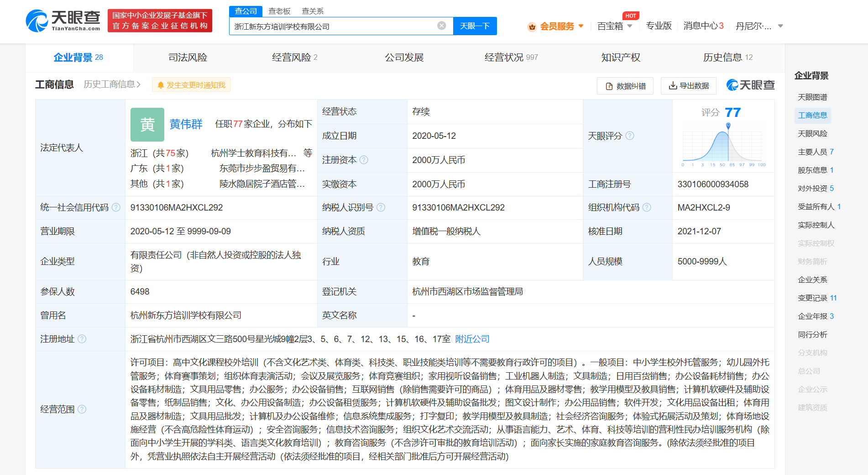The height and width of the screenshot is (475, 868).
Task: Select the 查公司 search tab
Action: (x=246, y=11)
